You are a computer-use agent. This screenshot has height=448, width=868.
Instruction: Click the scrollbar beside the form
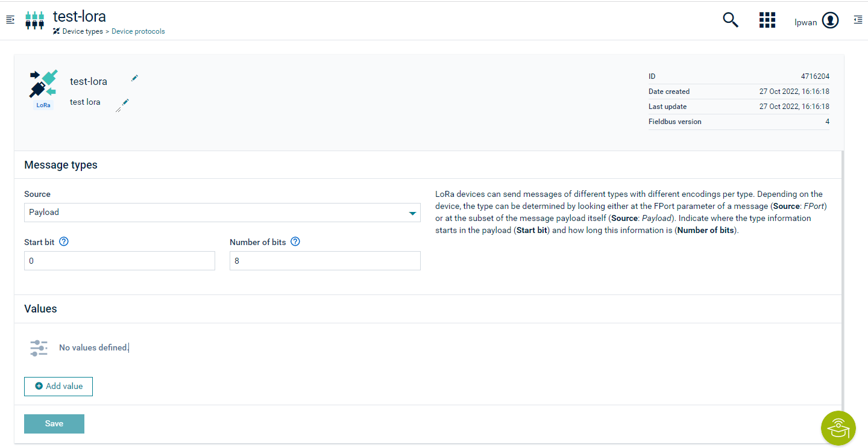tap(843, 280)
